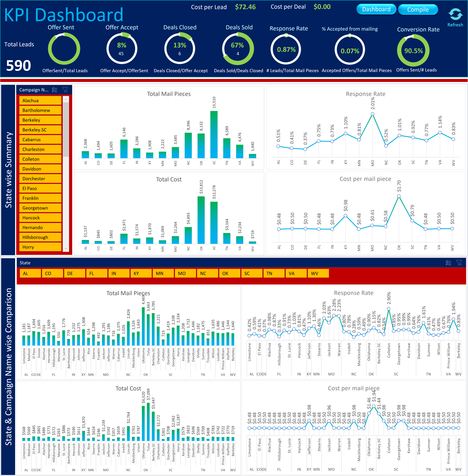
Task: Choose SC state filter
Action: pos(252,273)
